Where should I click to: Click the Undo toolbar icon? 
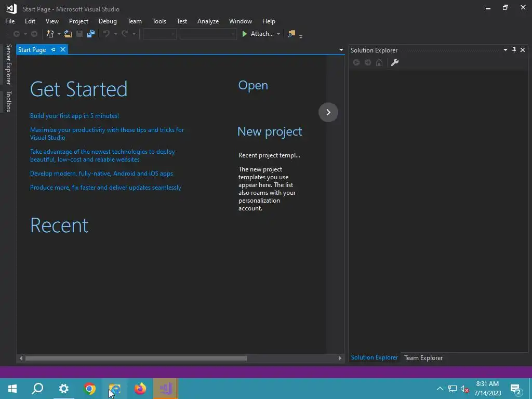[106, 34]
